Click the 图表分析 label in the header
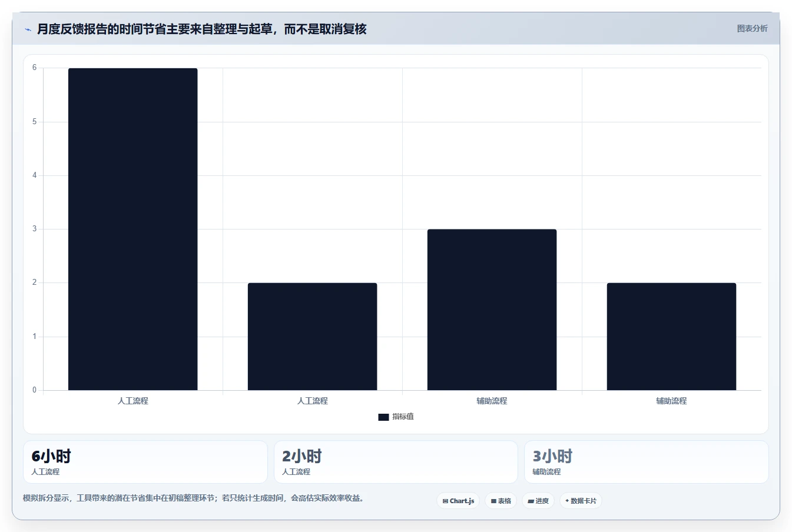792x532 pixels. (x=752, y=28)
